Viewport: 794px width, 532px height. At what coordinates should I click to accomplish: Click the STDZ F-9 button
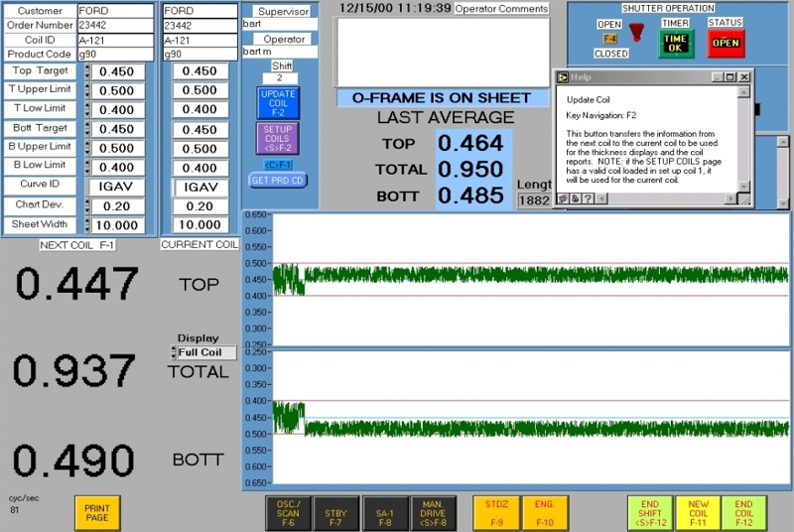tap(497, 512)
